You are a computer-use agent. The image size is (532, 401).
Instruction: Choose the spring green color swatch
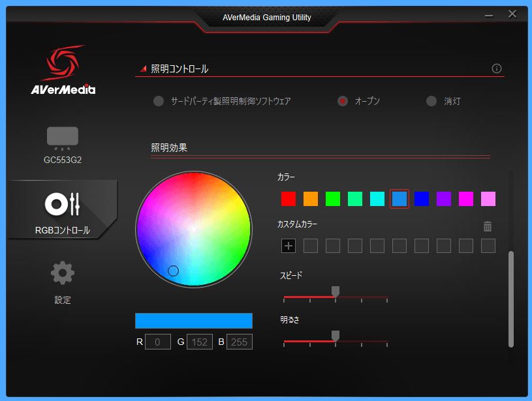[355, 199]
